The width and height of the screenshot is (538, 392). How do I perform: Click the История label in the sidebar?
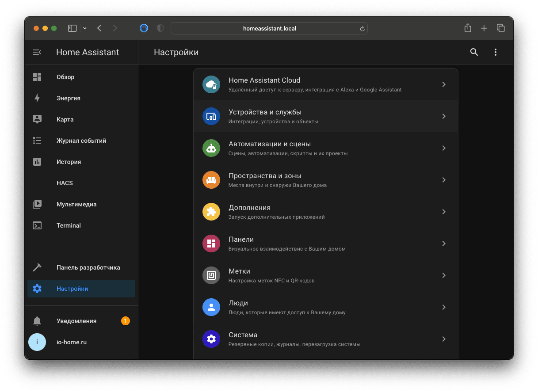pyautogui.click(x=69, y=162)
